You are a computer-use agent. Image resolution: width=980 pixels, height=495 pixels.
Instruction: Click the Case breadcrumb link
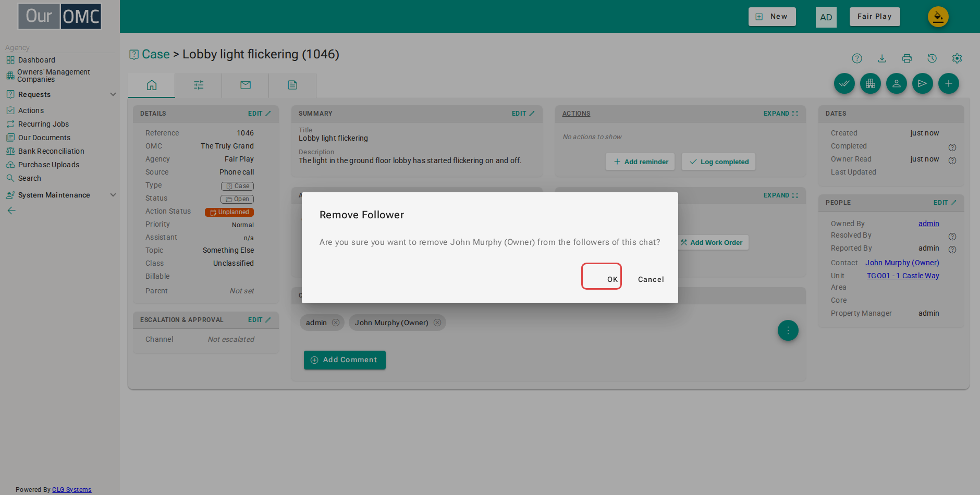pyautogui.click(x=156, y=54)
